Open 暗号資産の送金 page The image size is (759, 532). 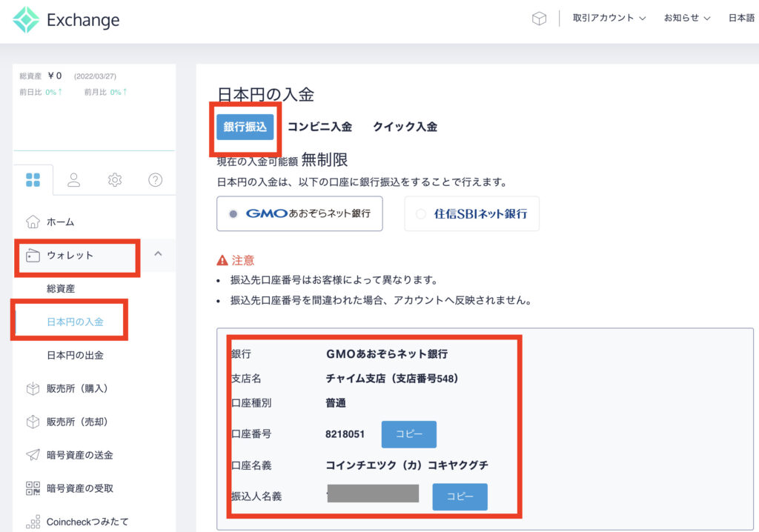(x=80, y=455)
